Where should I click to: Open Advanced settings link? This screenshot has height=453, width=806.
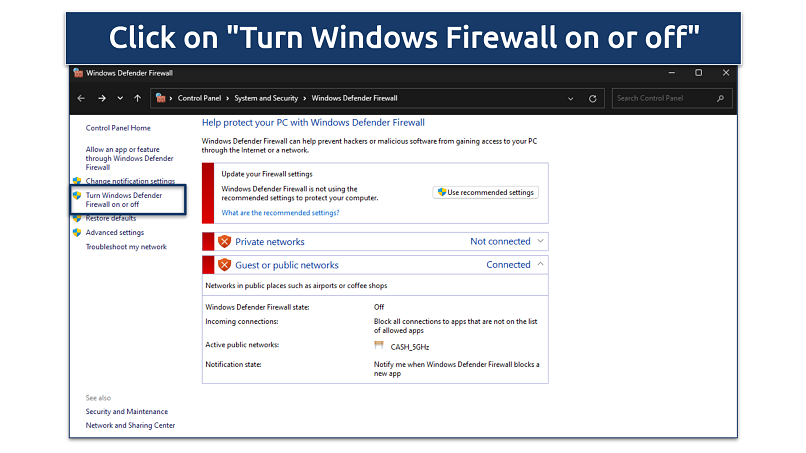click(114, 232)
